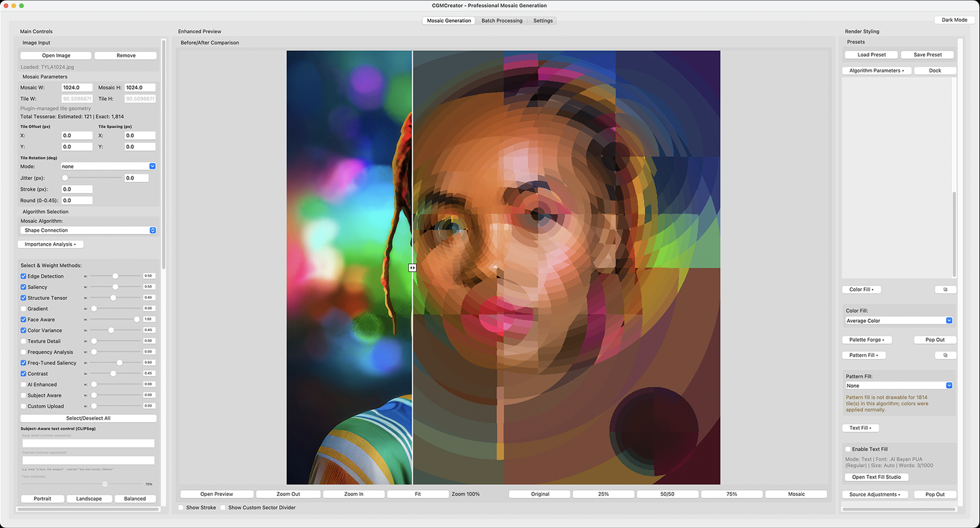Click the Remove image button
The height and width of the screenshot is (528, 980).
pos(126,56)
